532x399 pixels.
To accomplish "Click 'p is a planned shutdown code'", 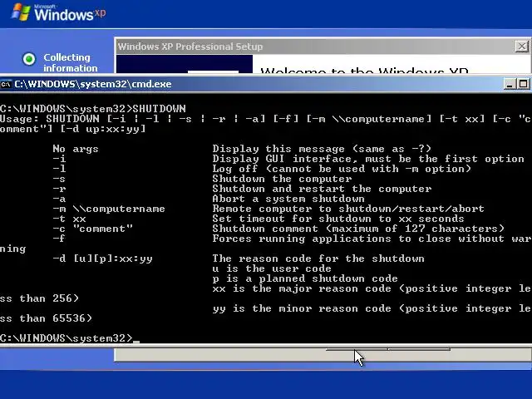I will [305, 278].
